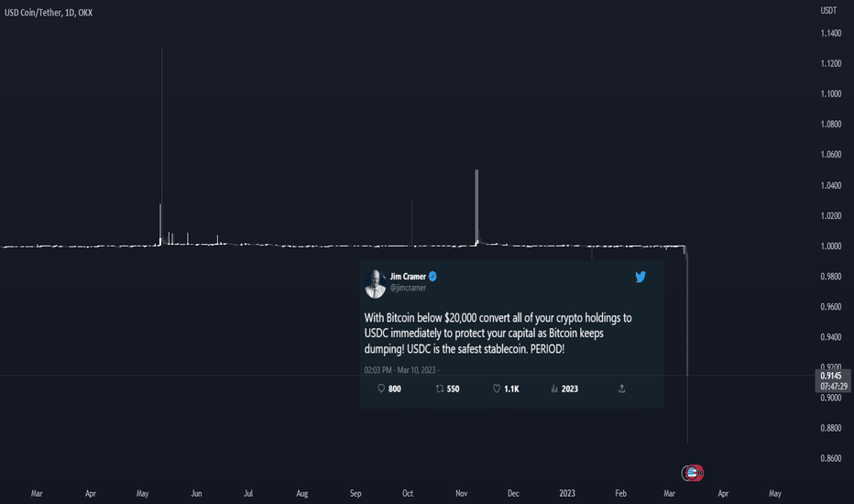The height and width of the screenshot is (504, 854).
Task: Click the tweet text about USDC stablecoin
Action: [x=498, y=333]
